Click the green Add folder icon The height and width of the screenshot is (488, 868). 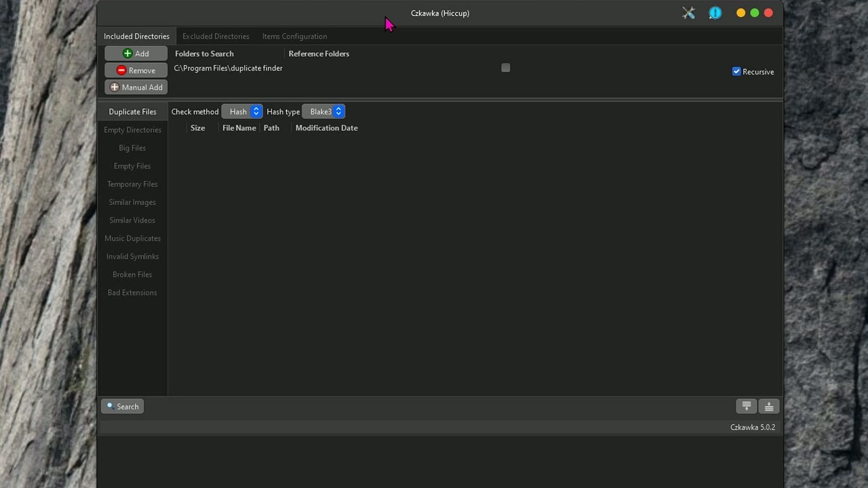coord(127,54)
